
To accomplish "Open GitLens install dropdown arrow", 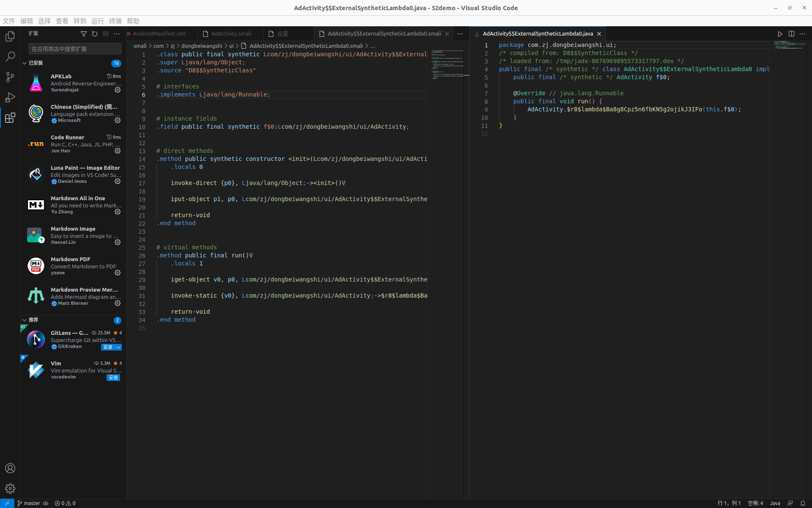I will (x=118, y=347).
